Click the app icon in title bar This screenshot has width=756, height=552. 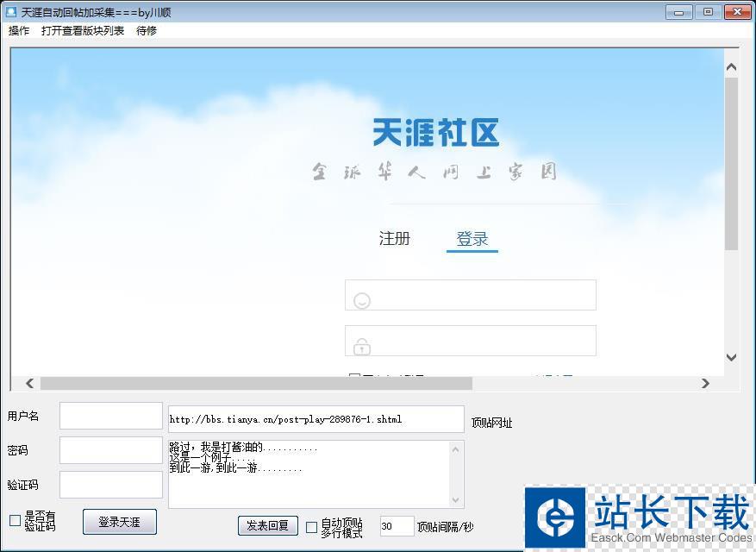[x=10, y=11]
